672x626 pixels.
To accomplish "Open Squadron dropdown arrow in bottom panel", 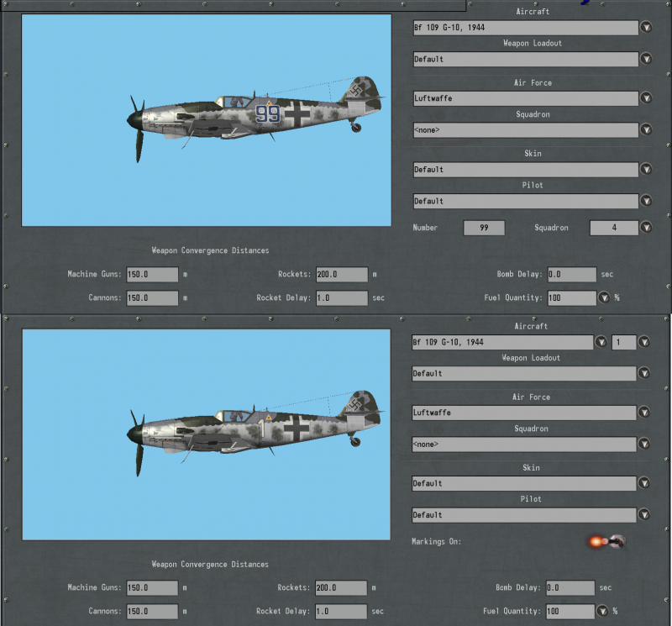I will point(644,444).
